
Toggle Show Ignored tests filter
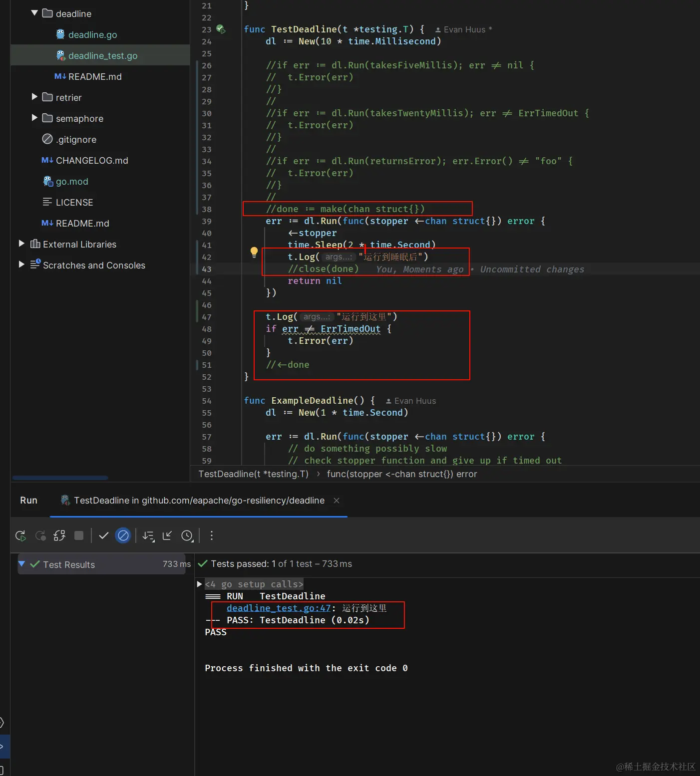[x=123, y=535]
